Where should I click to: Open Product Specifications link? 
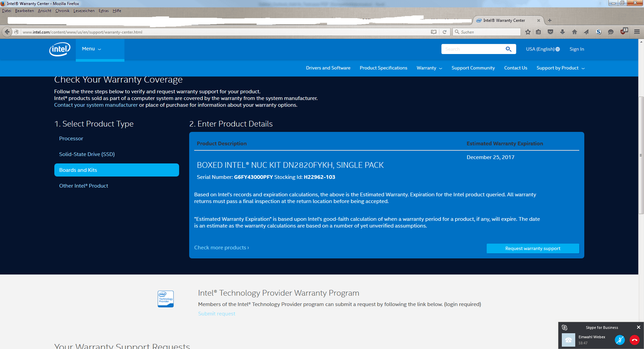point(383,68)
